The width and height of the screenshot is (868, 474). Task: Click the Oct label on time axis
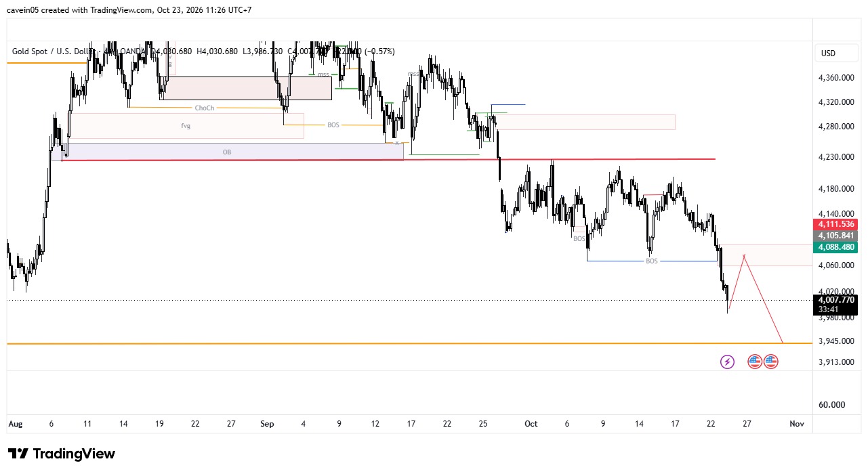click(531, 424)
